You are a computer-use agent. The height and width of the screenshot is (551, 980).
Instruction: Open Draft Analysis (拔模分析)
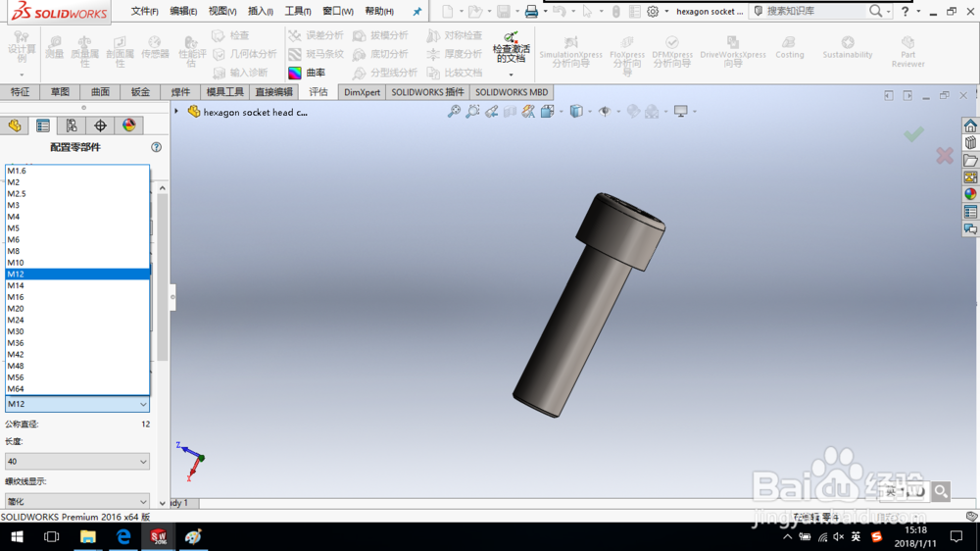[x=380, y=35]
